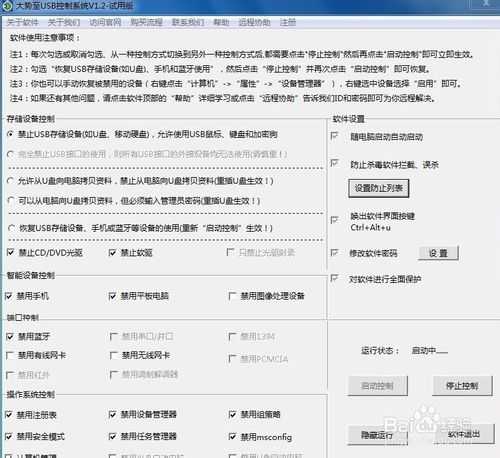Open the 注册 menu item

click(x=288, y=22)
